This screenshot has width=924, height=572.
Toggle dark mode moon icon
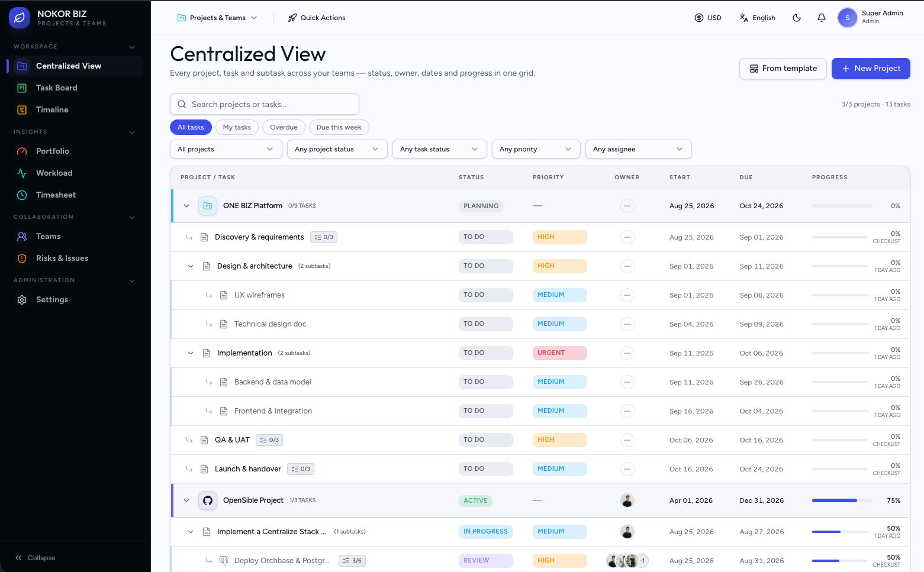point(797,18)
